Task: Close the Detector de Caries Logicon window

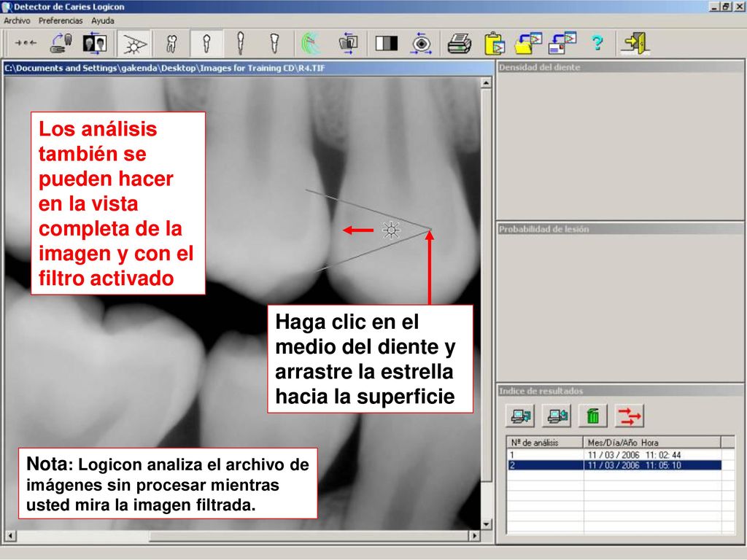Action: point(738,7)
